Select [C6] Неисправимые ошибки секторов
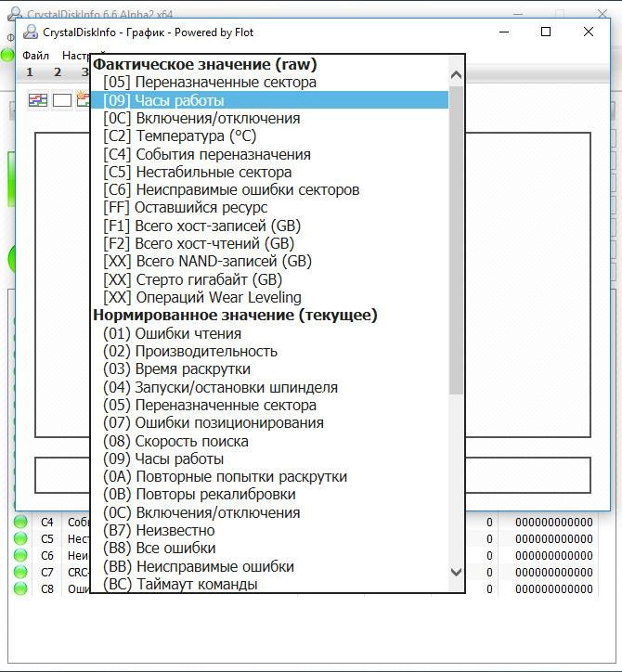The width and height of the screenshot is (622, 672). 269,190
